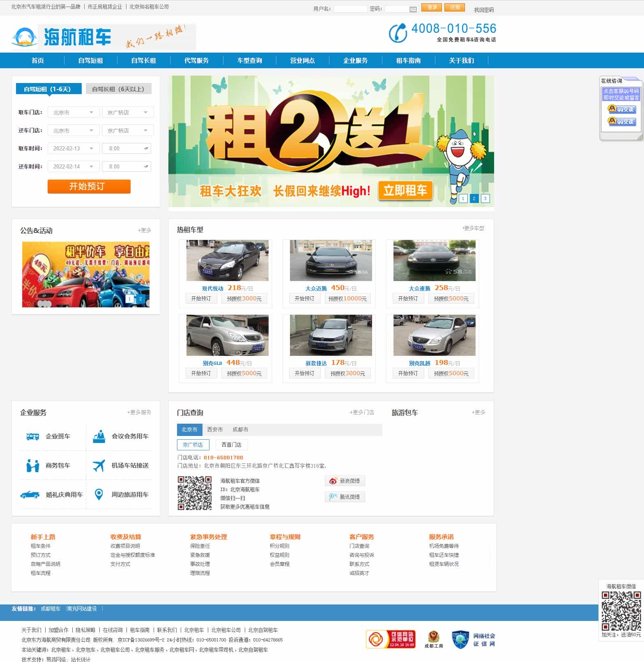Open 代驾服务 in the navigation bar

pos(197,61)
